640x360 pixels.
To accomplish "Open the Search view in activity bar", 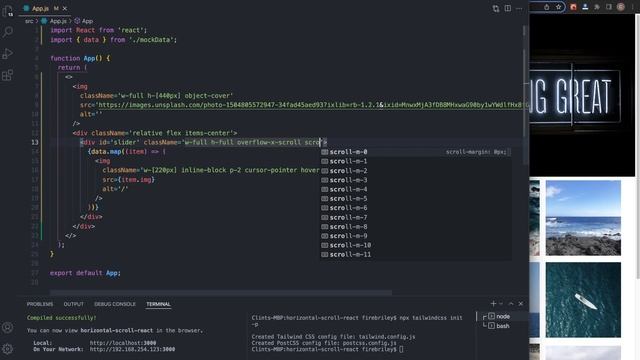I will click(8, 32).
